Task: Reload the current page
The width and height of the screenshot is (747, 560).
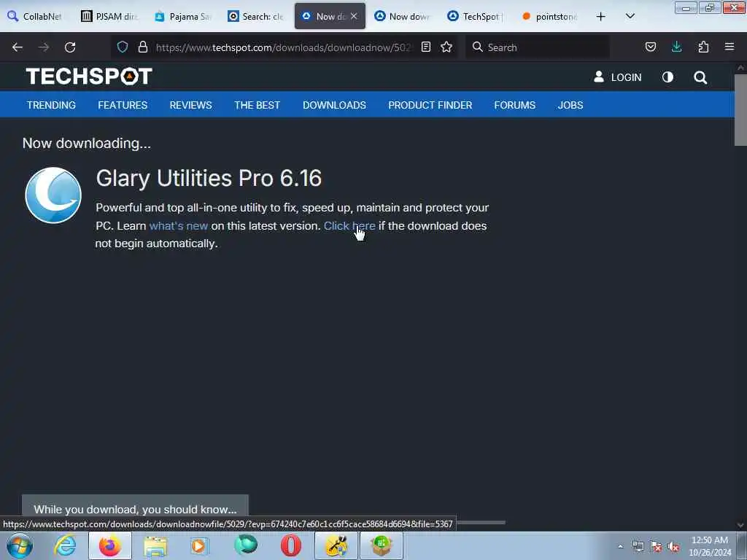Action: (x=70, y=47)
